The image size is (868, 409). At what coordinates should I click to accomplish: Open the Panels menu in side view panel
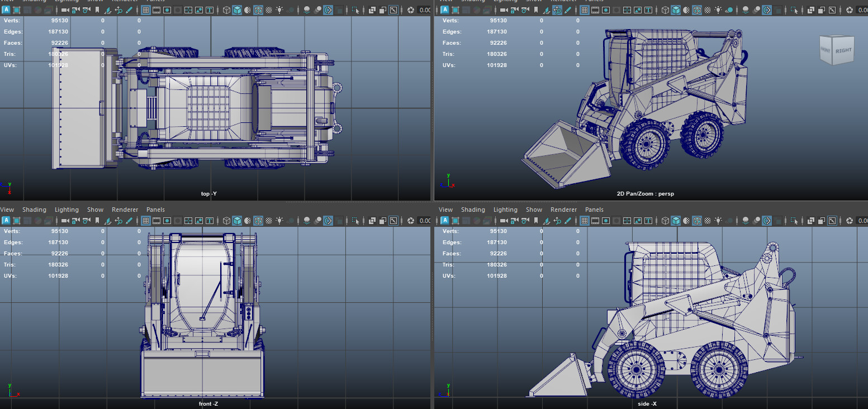click(x=594, y=210)
